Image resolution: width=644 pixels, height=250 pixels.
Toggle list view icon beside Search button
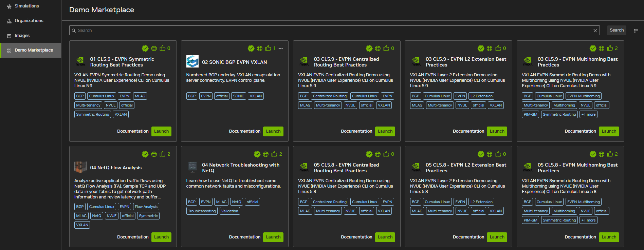point(636,31)
